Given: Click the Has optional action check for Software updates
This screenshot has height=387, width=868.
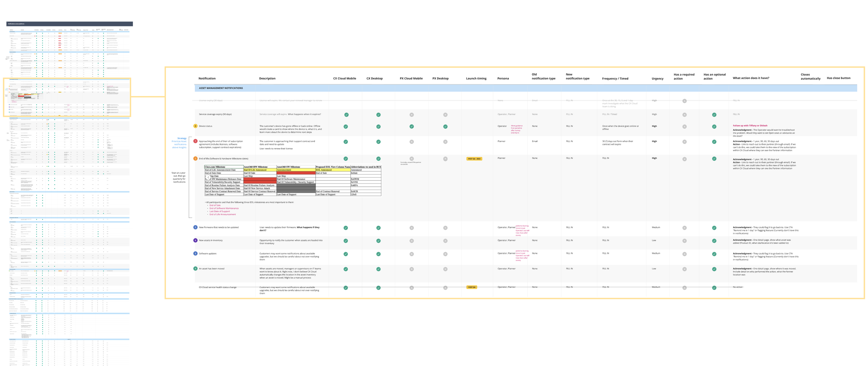Looking at the screenshot, I should pyautogui.click(x=714, y=254).
